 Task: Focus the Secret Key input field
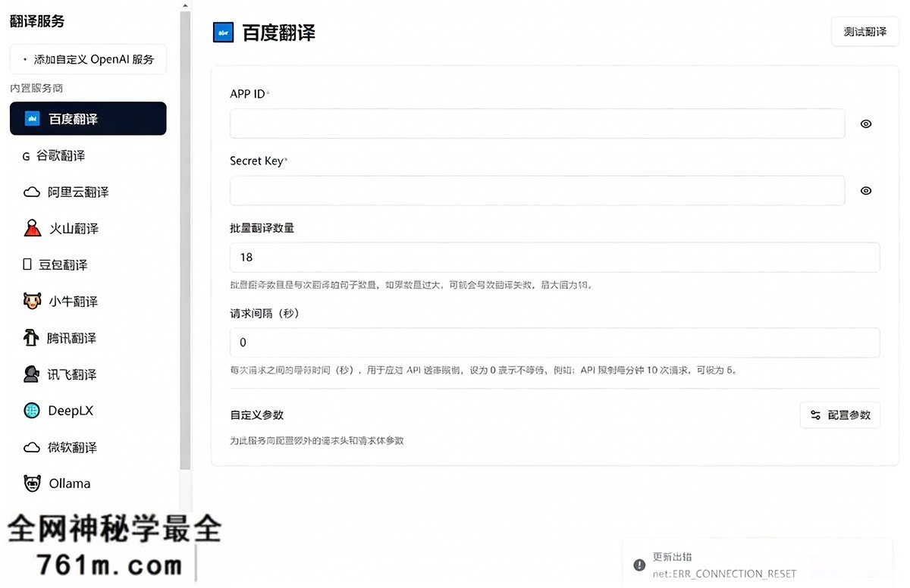point(537,191)
